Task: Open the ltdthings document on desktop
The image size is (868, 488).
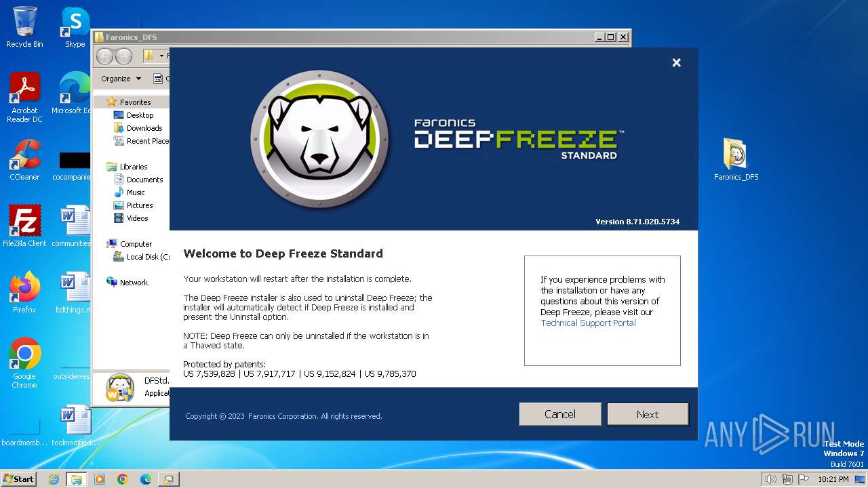Action: tap(71, 292)
